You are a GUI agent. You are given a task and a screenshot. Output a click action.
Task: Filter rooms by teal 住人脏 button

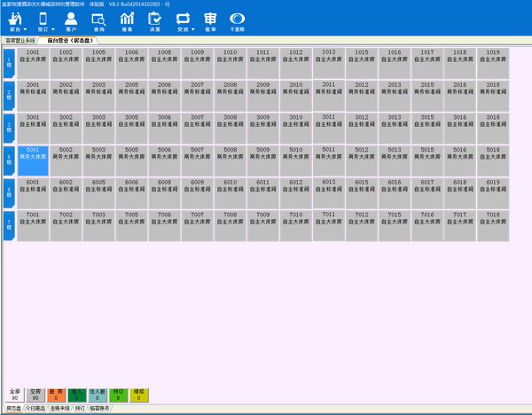[98, 395]
